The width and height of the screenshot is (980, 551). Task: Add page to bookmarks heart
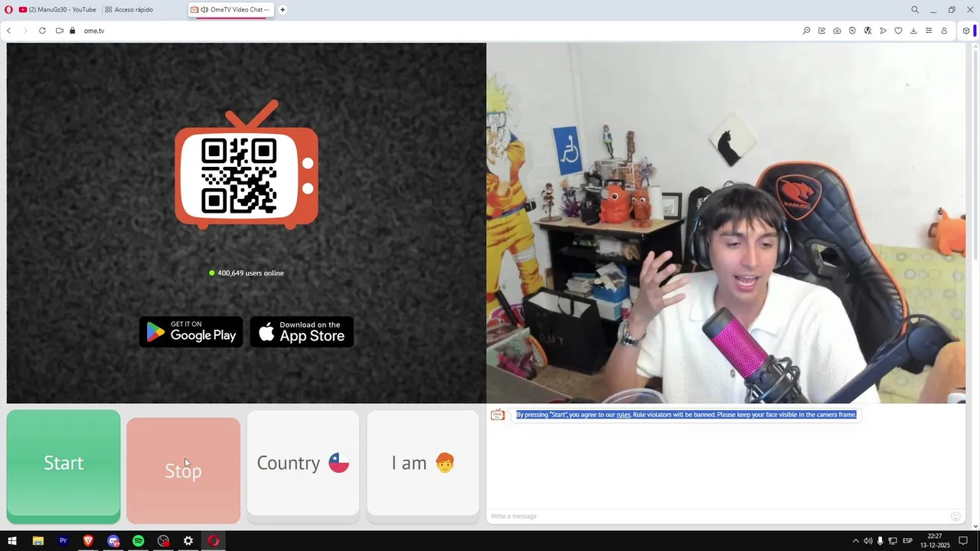[898, 31]
